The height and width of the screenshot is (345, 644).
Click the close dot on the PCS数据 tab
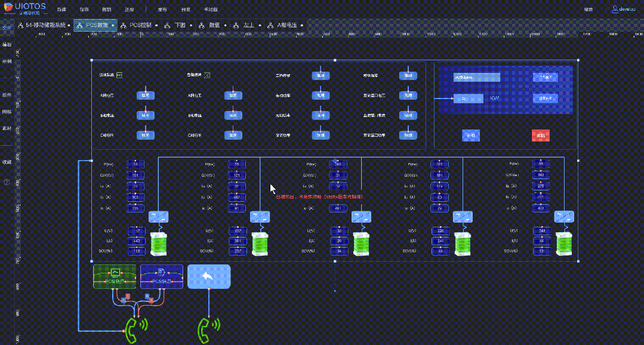[113, 25]
